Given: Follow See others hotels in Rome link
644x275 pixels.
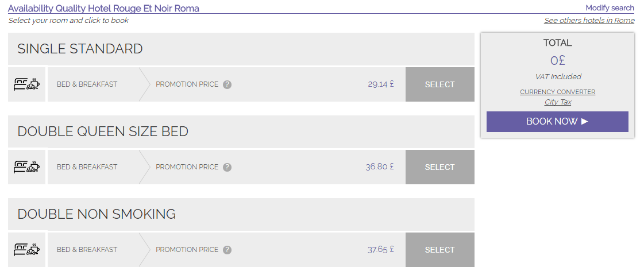Looking at the screenshot, I should pyautogui.click(x=589, y=21).
